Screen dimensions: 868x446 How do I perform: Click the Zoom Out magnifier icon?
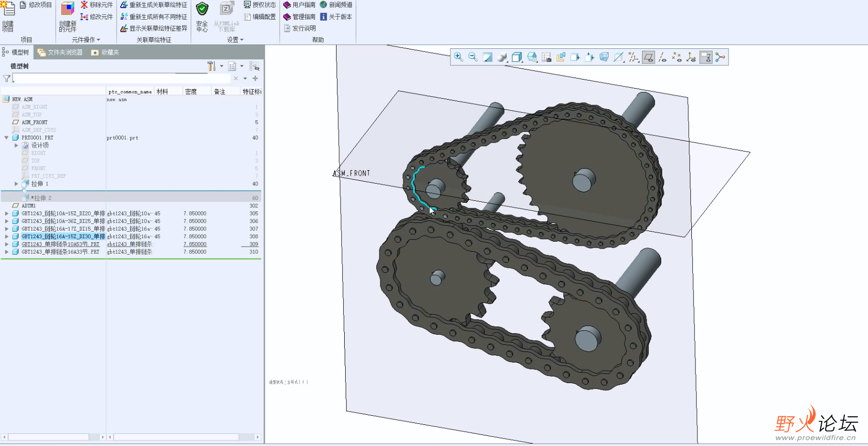pos(472,57)
